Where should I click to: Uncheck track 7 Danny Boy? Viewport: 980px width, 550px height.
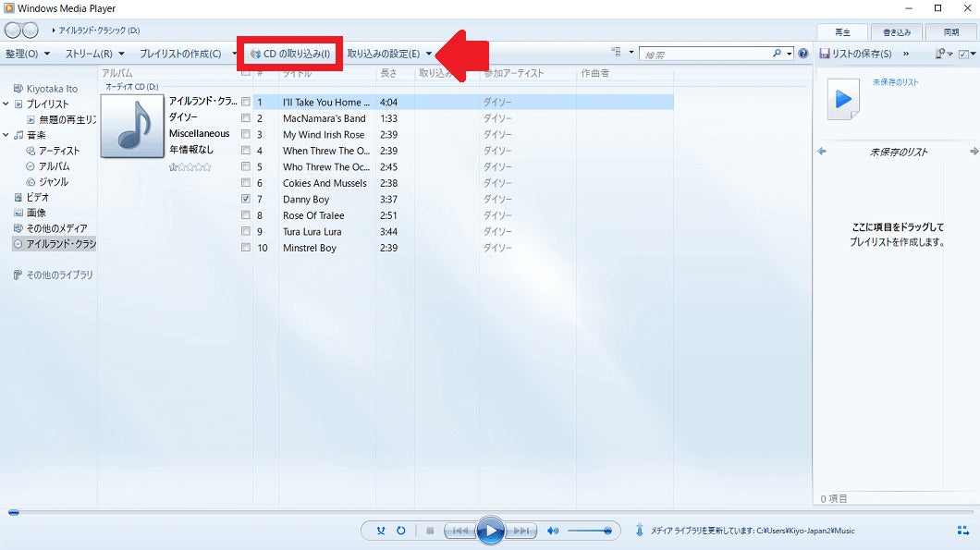(246, 200)
